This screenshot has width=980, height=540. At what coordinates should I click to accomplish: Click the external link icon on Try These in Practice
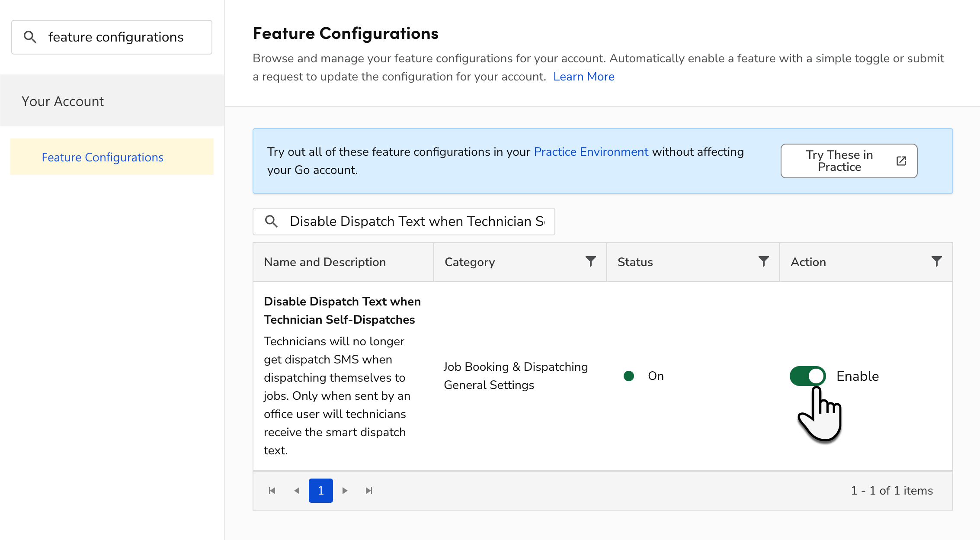point(901,161)
